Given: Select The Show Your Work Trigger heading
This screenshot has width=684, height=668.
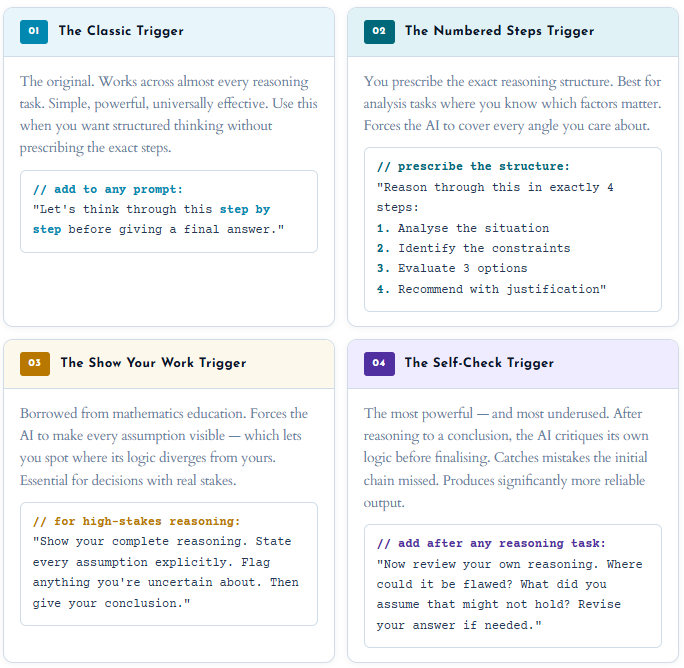Looking at the screenshot, I should tap(153, 363).
